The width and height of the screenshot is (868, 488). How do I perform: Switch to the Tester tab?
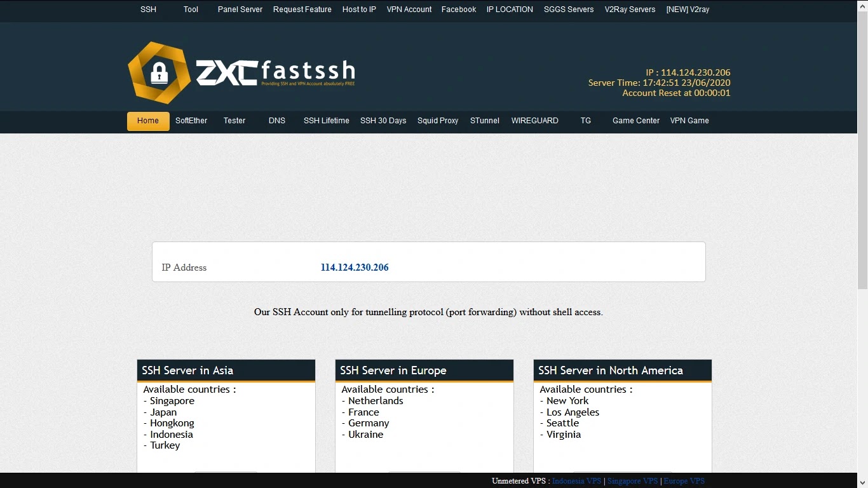234,121
